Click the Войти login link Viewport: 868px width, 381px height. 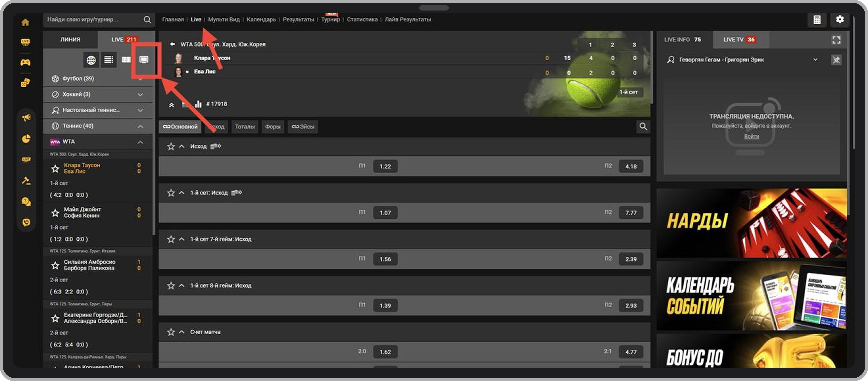pos(751,136)
